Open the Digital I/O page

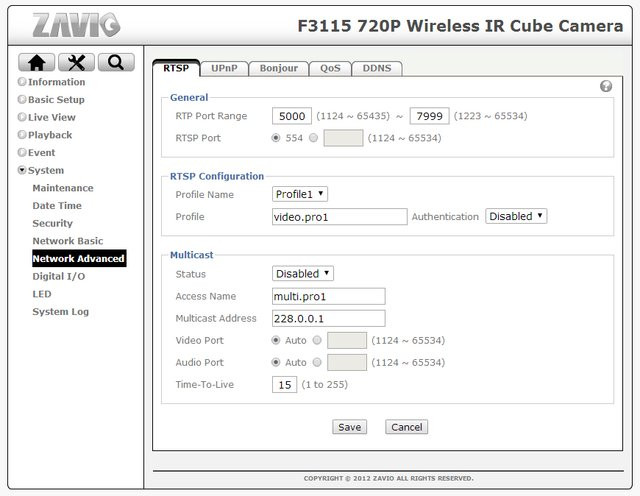pyautogui.click(x=59, y=276)
